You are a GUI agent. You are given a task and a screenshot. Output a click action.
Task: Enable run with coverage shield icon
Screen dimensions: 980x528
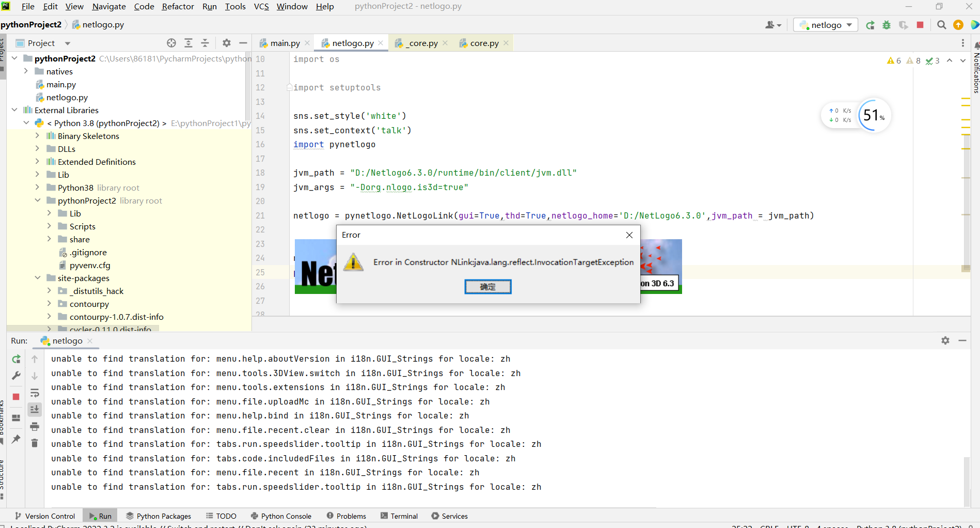click(x=904, y=25)
